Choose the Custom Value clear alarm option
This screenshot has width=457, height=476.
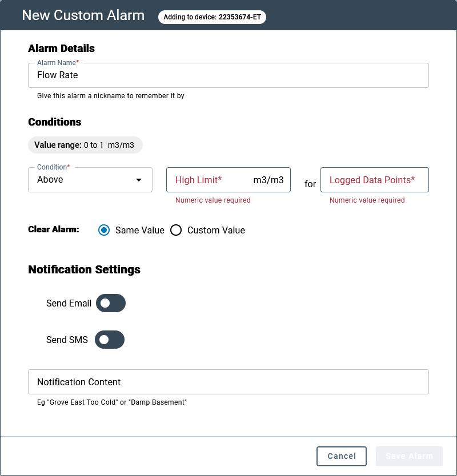tap(176, 230)
